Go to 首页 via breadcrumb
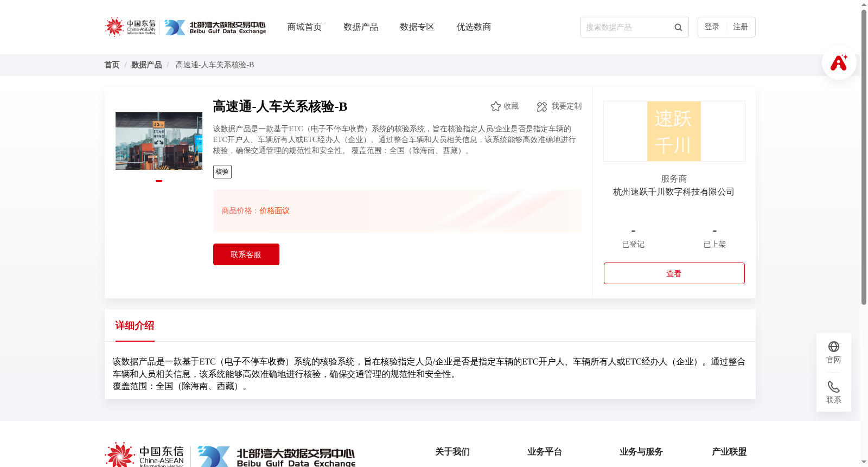The width and height of the screenshot is (868, 467). (112, 65)
